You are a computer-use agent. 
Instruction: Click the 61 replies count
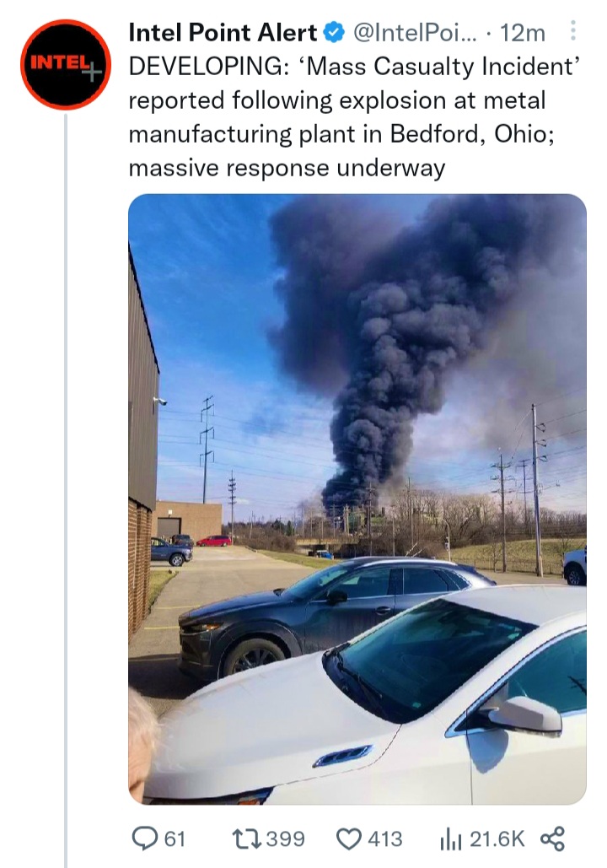point(175,838)
